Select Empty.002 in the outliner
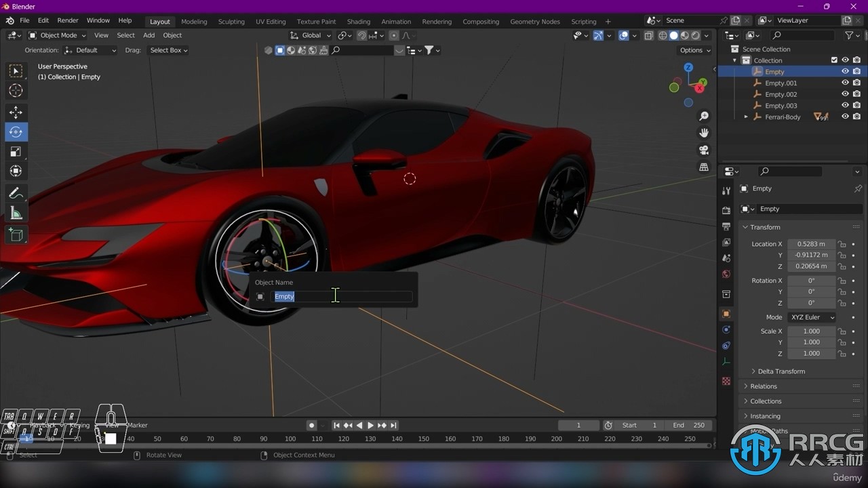The width and height of the screenshot is (868, 488). click(x=781, y=94)
